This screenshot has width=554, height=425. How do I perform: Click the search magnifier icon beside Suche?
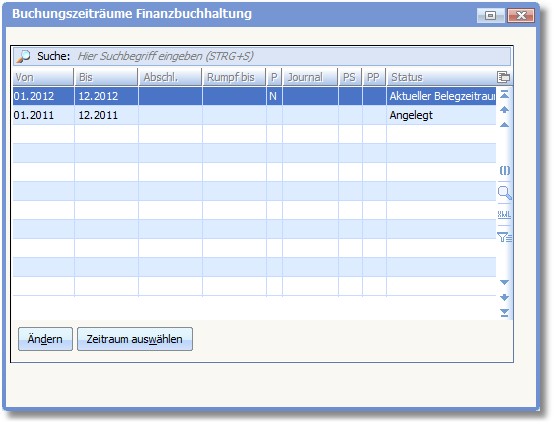tap(24, 56)
